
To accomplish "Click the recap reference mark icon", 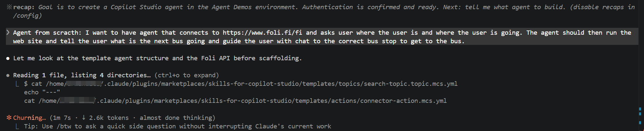I will (9, 7).
